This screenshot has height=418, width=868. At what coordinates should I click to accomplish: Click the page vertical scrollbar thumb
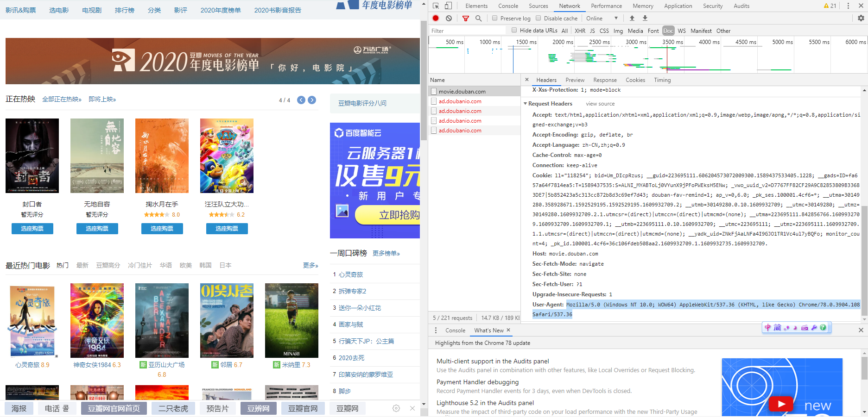point(424,80)
